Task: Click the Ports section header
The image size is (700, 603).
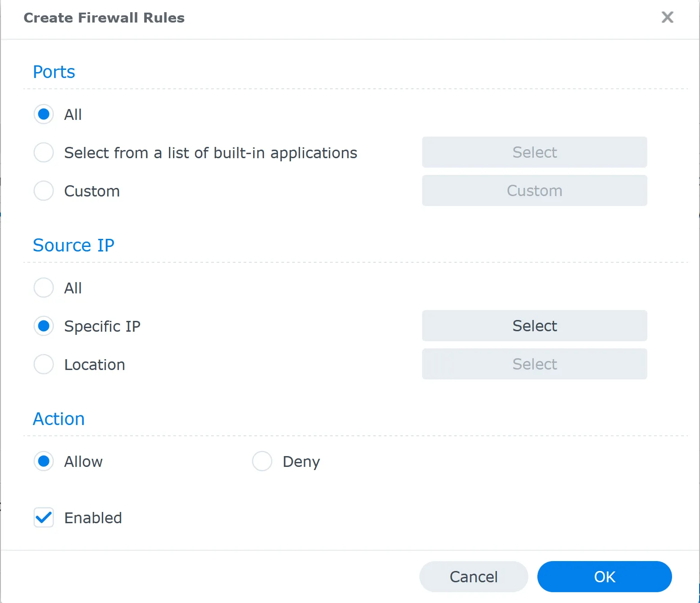Action: tap(54, 71)
